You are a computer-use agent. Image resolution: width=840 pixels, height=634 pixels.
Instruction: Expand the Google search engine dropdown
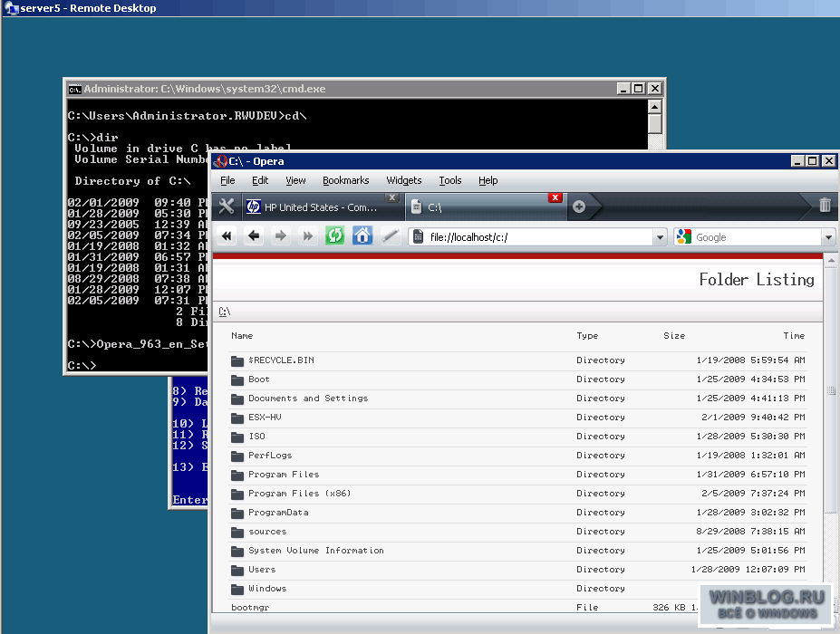click(829, 236)
